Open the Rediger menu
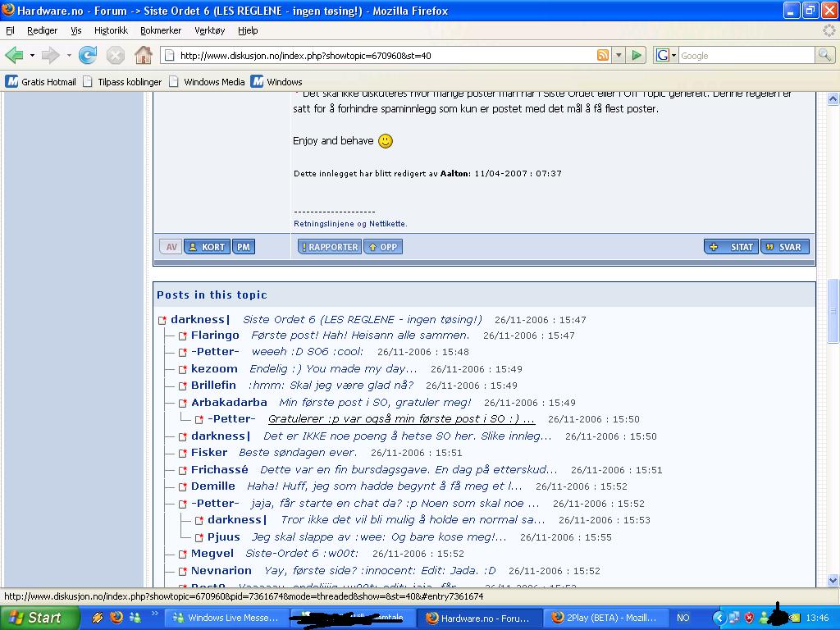Screen dimensions: 840x630 [x=43, y=30]
